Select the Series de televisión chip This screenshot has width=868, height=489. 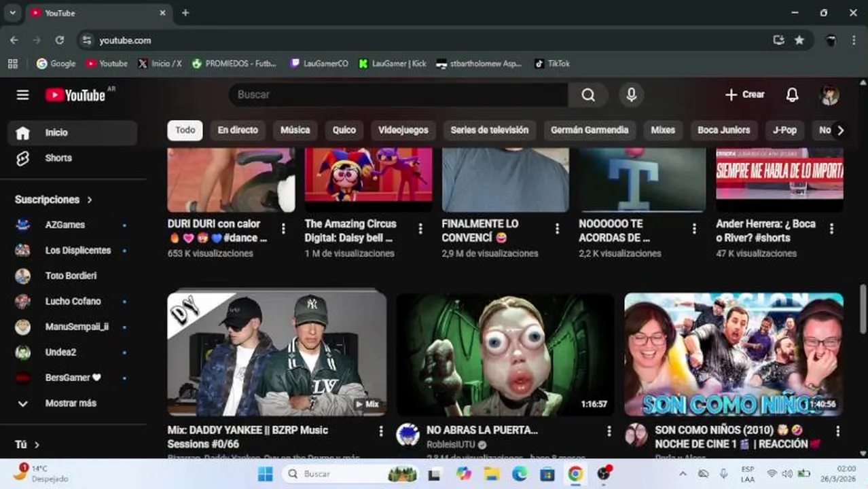click(x=489, y=130)
